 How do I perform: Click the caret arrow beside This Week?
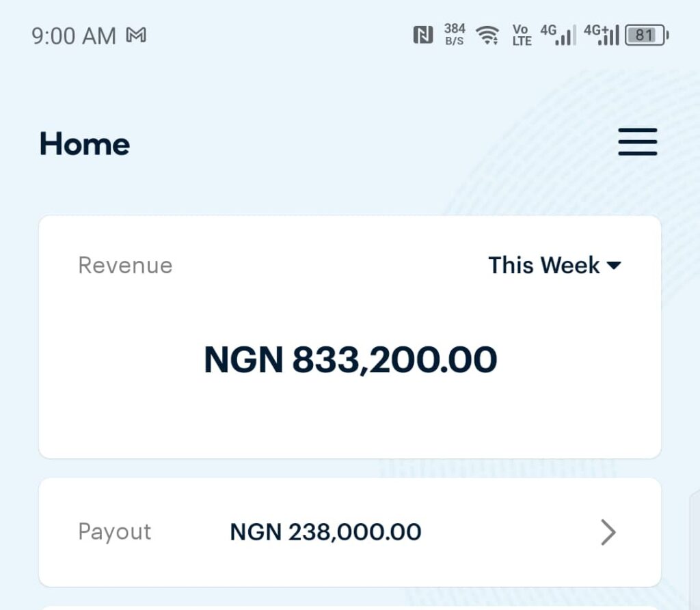614,266
